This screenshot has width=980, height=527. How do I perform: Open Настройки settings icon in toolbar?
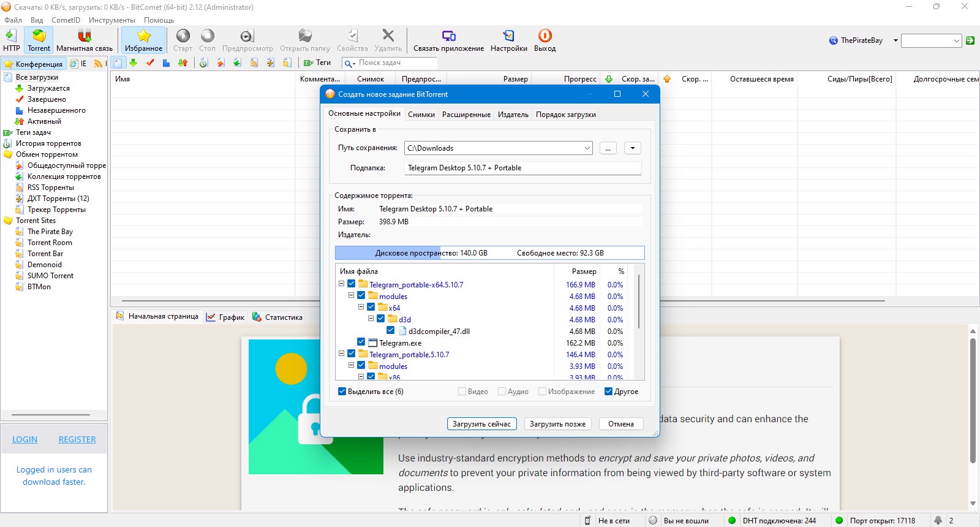pyautogui.click(x=508, y=36)
